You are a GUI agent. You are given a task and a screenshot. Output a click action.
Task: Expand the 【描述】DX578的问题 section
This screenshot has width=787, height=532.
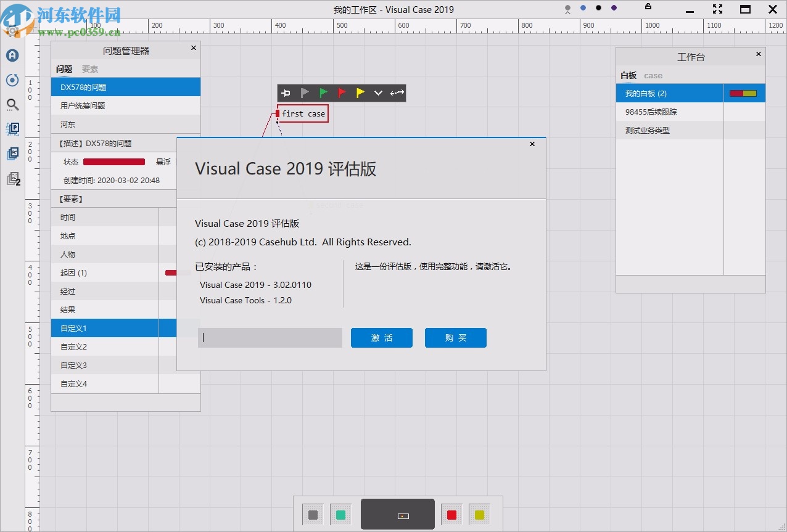click(x=113, y=143)
